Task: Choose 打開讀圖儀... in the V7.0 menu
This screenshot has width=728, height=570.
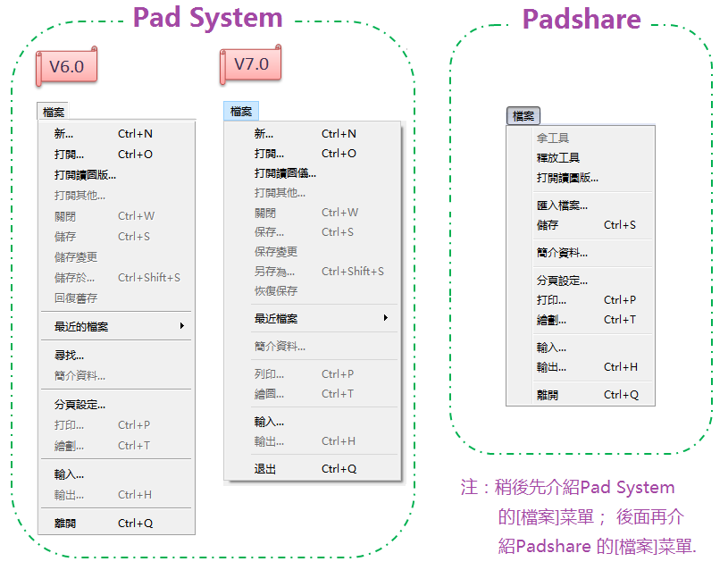Action: click(285, 173)
